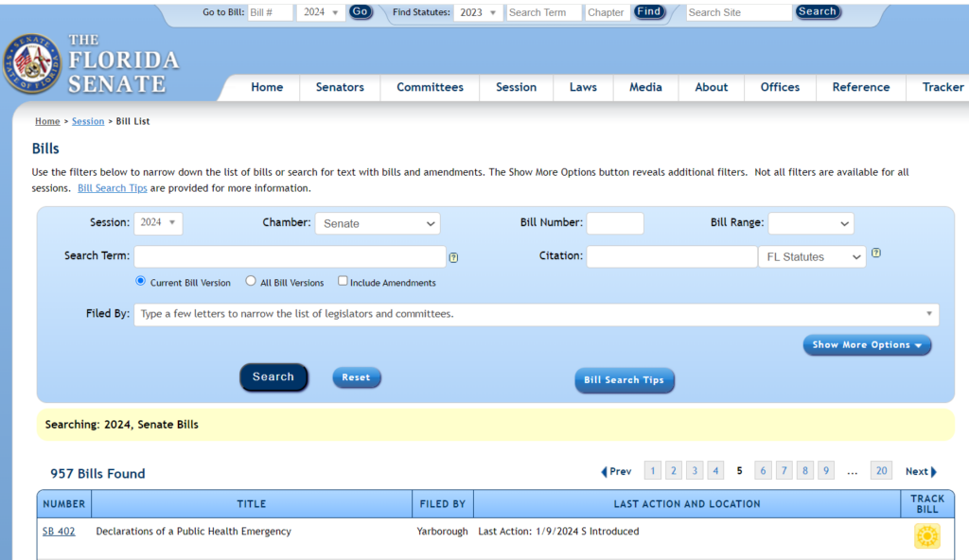This screenshot has width=969, height=560.
Task: Go to results page 8
Action: [x=805, y=471]
